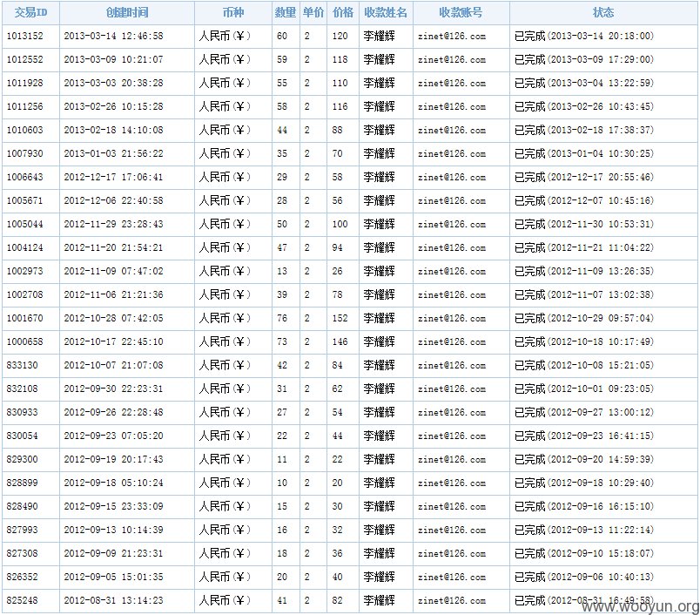
Task: Select transaction ID 1007930
Action: [25, 153]
